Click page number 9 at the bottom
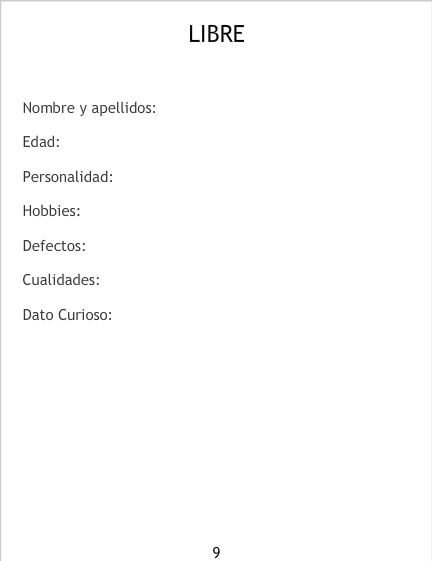 coord(216,552)
